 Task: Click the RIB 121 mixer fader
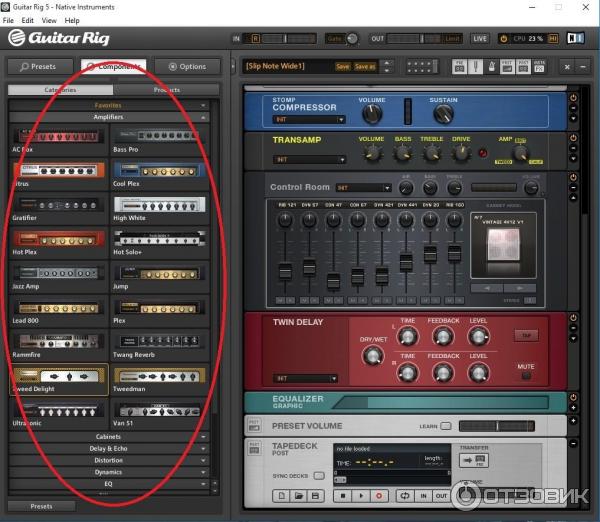point(286,271)
